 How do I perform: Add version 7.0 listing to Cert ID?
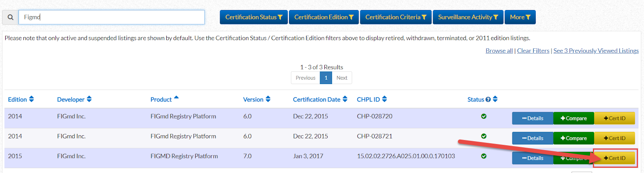click(x=615, y=158)
